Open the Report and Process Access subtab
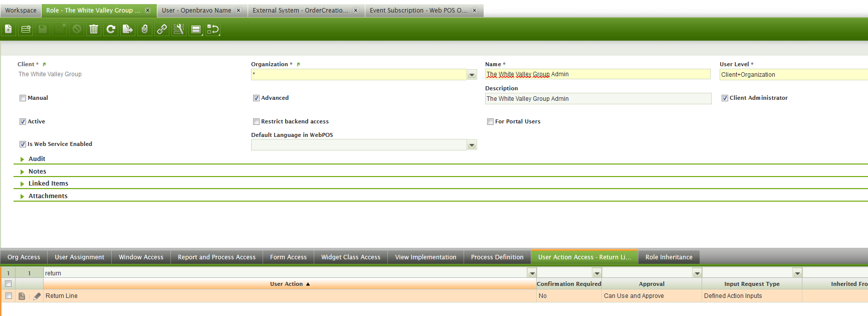The width and height of the screenshot is (868, 316). pyautogui.click(x=216, y=257)
